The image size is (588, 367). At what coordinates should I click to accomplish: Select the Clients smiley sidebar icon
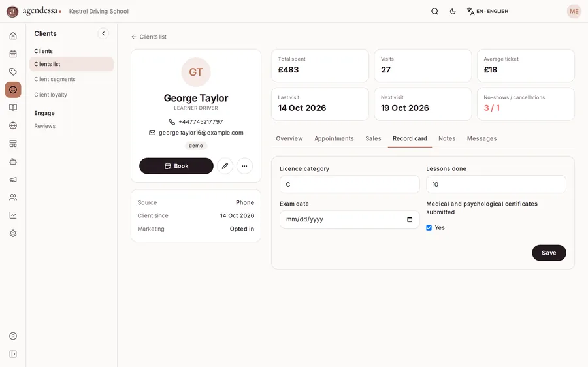(13, 89)
